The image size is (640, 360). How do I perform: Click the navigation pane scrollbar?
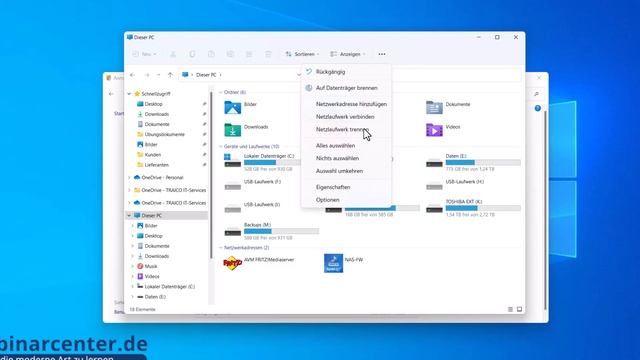pyautogui.click(x=211, y=176)
